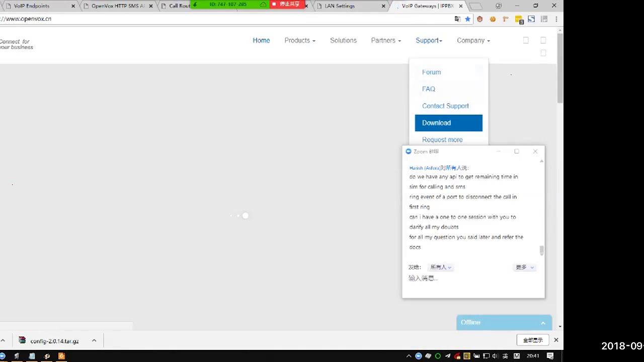Select Download in Support dropdown
The width and height of the screenshot is (644, 362).
pyautogui.click(x=449, y=123)
